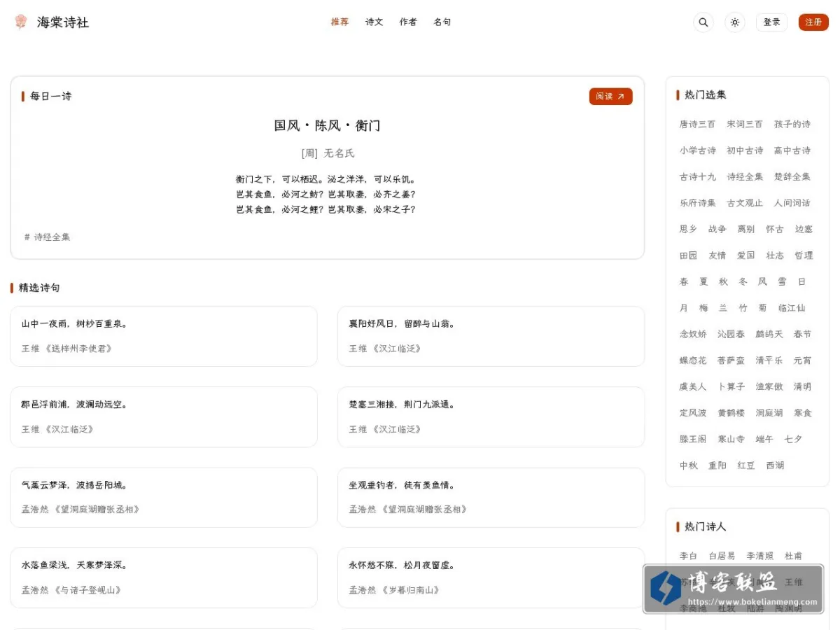Open the card 郡邑浮前浦，波澜动远空
Viewport: 840px width, 630px height.
click(164, 417)
